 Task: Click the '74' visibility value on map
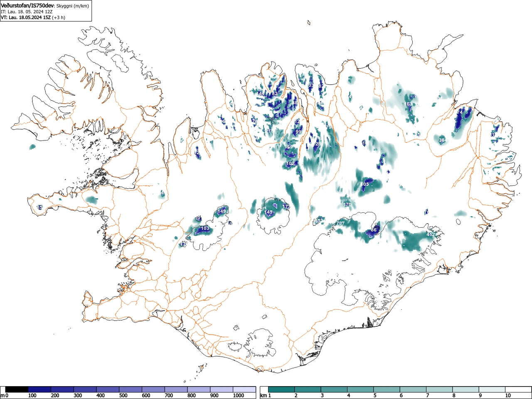(460, 112)
